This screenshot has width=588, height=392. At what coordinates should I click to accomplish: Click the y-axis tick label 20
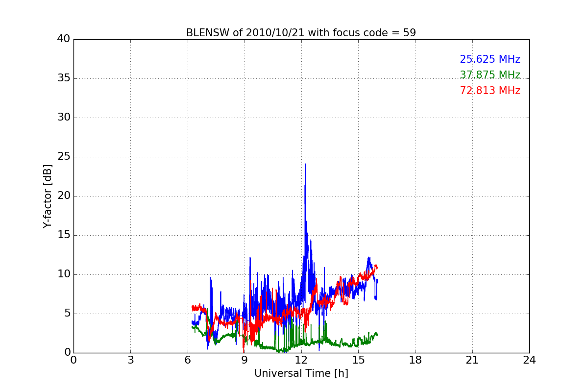[x=64, y=196]
